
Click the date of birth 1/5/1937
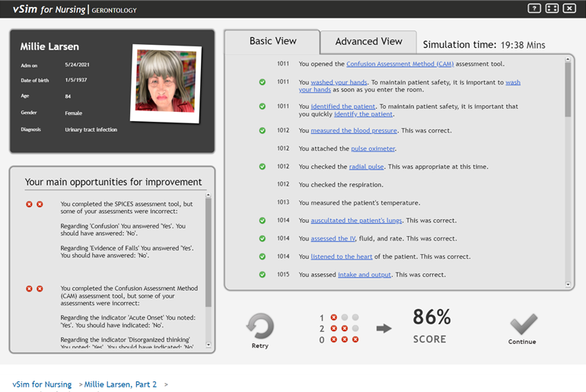(76, 80)
